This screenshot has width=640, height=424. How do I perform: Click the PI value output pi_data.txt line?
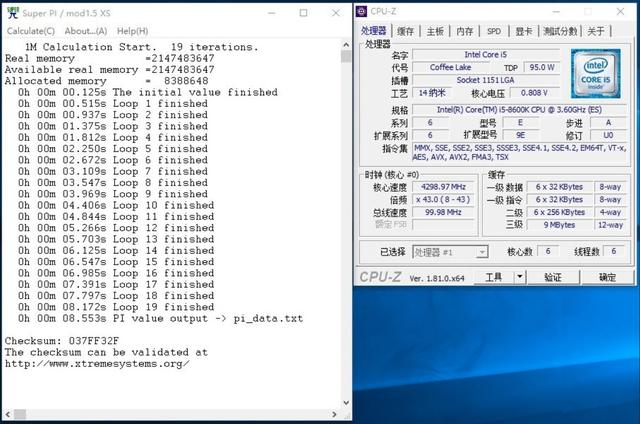pos(160,318)
